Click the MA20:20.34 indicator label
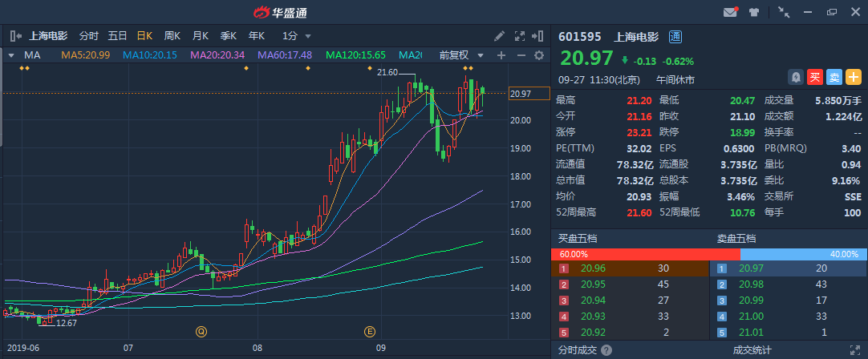Viewport: 868px width, 359px height. 217,55
